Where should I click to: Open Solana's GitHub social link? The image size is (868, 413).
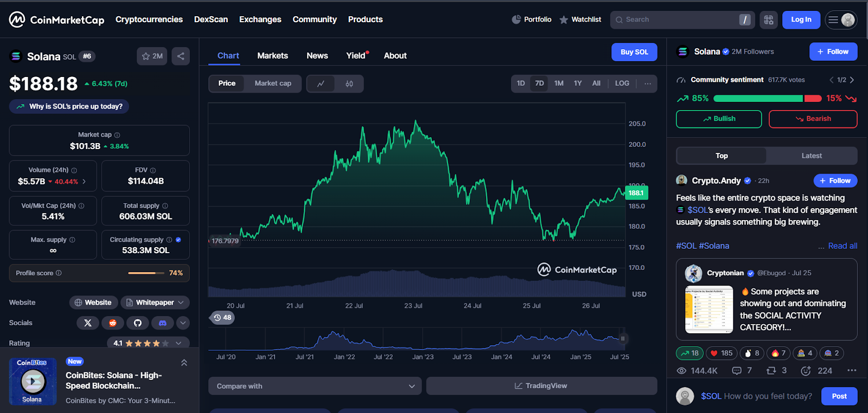coord(138,323)
